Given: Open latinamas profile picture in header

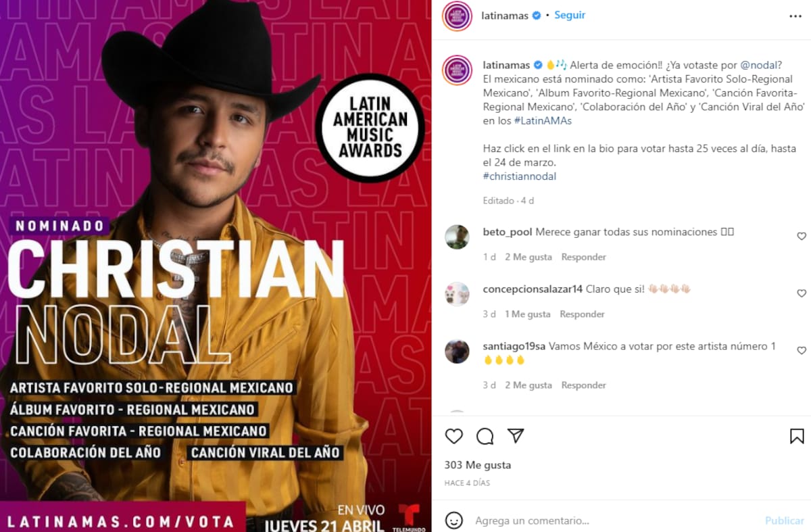Looking at the screenshot, I should coord(457,16).
